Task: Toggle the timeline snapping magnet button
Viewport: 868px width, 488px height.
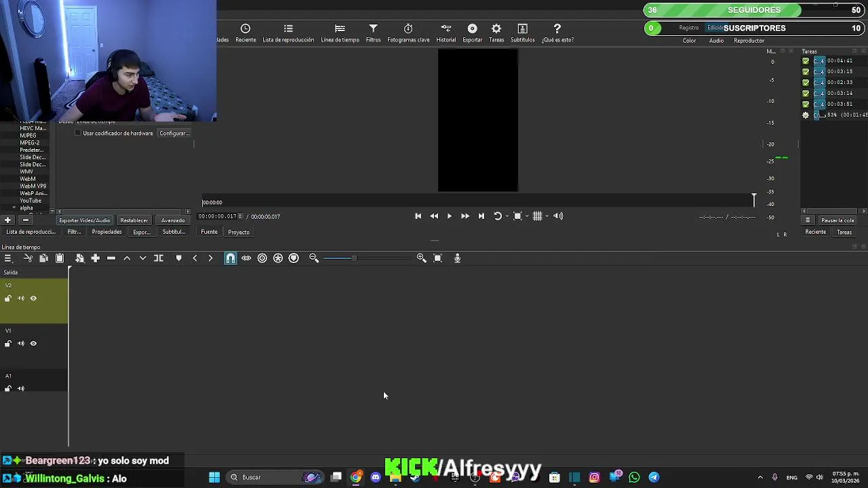Action: (231, 258)
